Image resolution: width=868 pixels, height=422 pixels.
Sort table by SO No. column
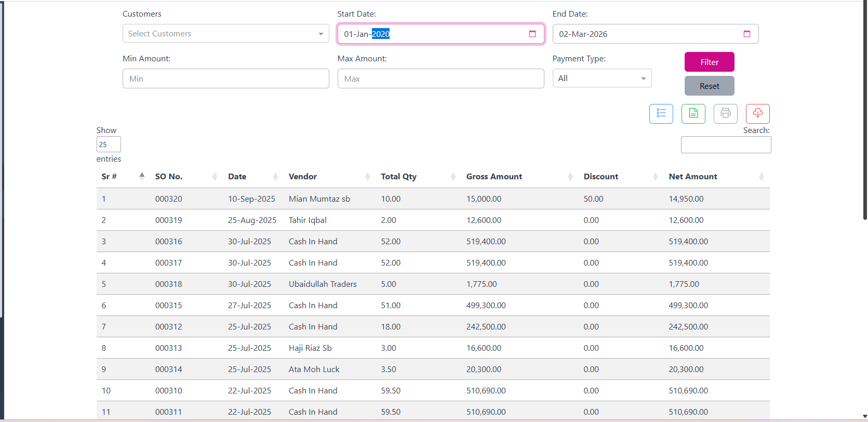pos(186,177)
